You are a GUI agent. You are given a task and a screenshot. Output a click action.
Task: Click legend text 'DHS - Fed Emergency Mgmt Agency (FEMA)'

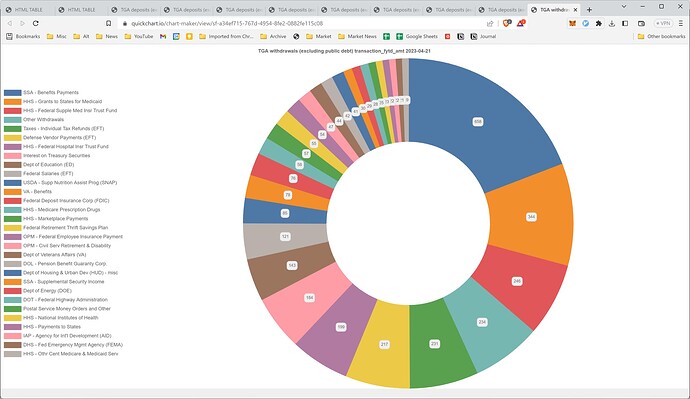tap(73, 345)
